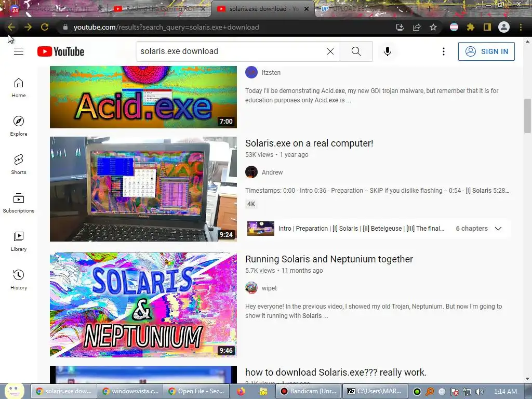Viewport: 532px width, 399px height.
Task: Reload the YouTube results page
Action: point(45,27)
